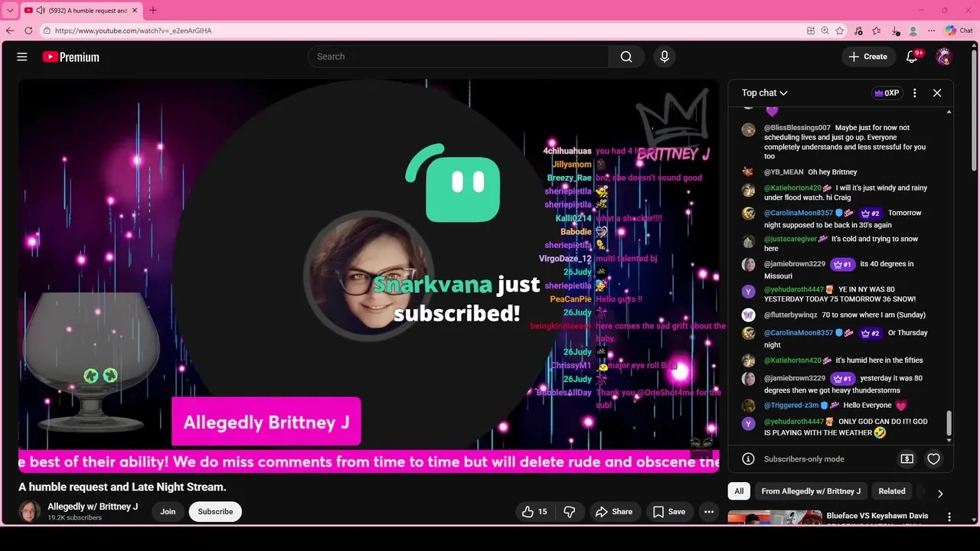Like the video with thumbs up
Viewport: 980px width, 551px height.
[534, 512]
